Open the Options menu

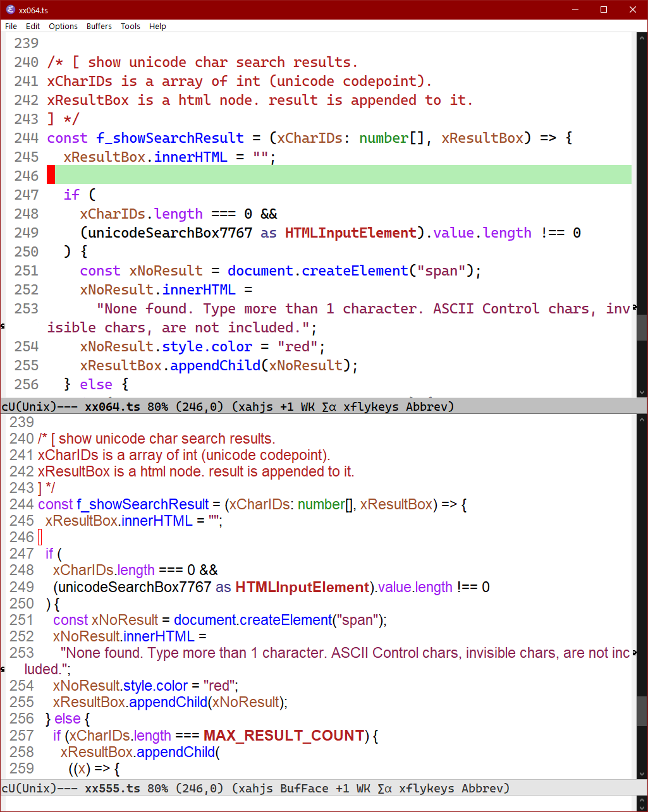tap(63, 27)
